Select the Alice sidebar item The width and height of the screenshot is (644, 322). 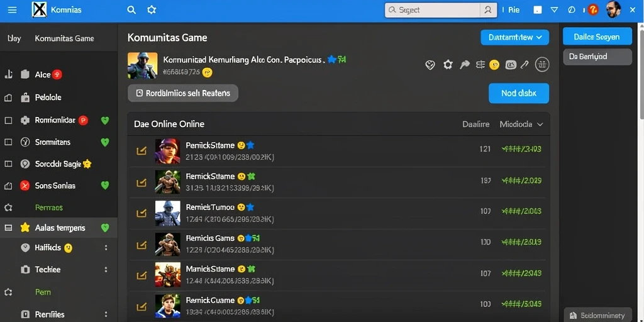pyautogui.click(x=43, y=75)
